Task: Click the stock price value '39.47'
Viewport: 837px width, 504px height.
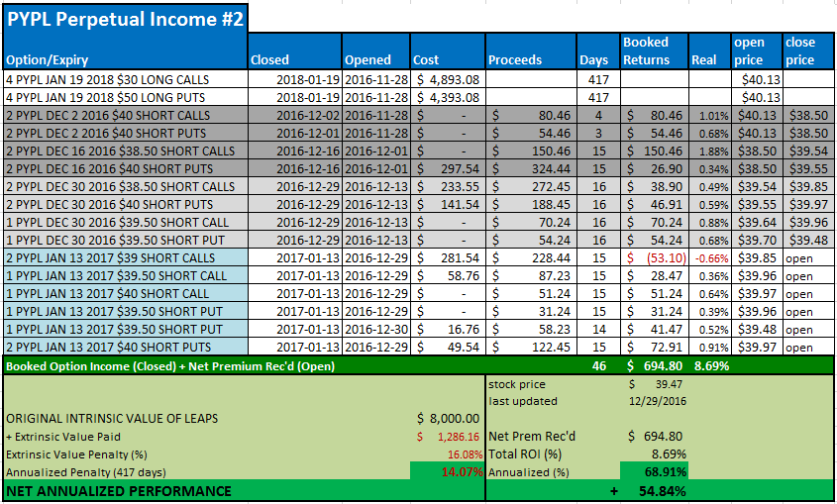Action: pos(670,384)
